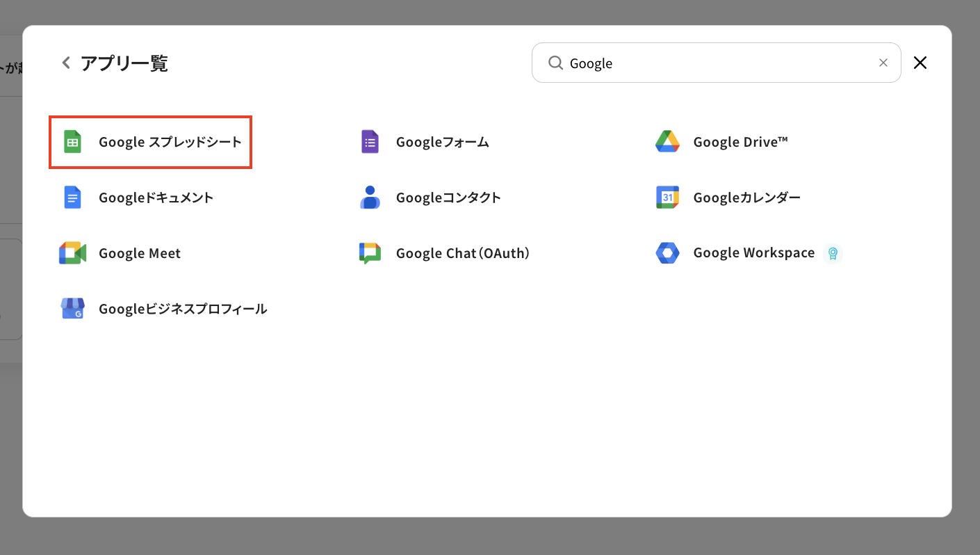The width and height of the screenshot is (980, 555).
Task: Click the Google Calendar icon
Action: 667,198
